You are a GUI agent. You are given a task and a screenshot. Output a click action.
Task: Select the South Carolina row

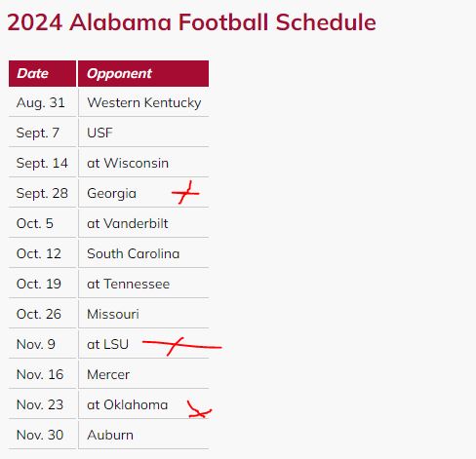pos(108,253)
